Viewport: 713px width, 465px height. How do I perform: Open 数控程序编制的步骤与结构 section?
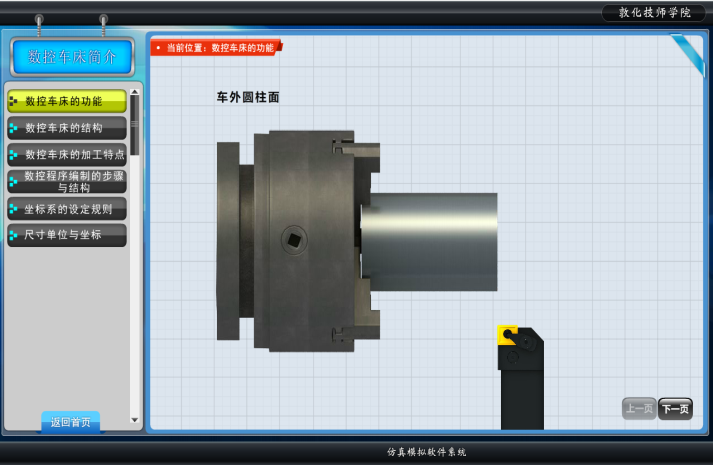pos(67,181)
